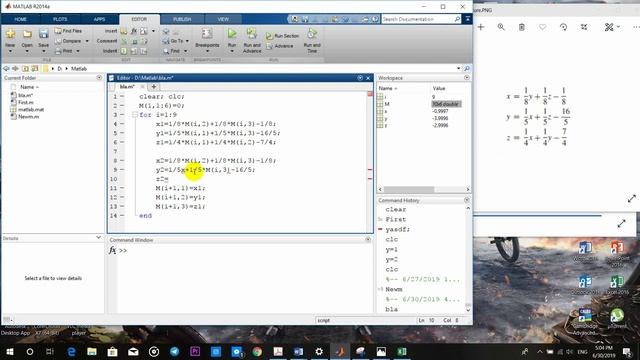Click the browse for folder icon

tap(35, 69)
